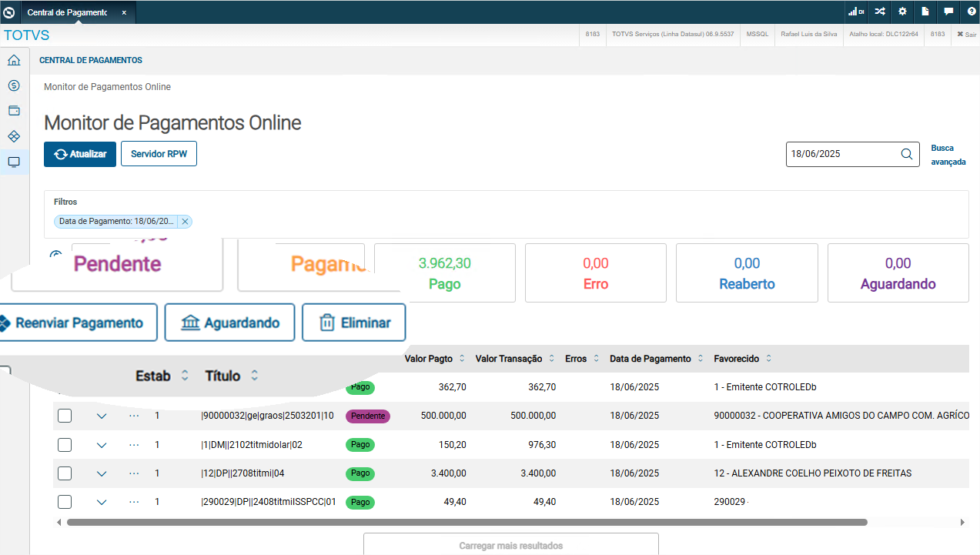The image size is (980, 555).
Task: Click the Eliminar button with trash icon
Action: [353, 323]
